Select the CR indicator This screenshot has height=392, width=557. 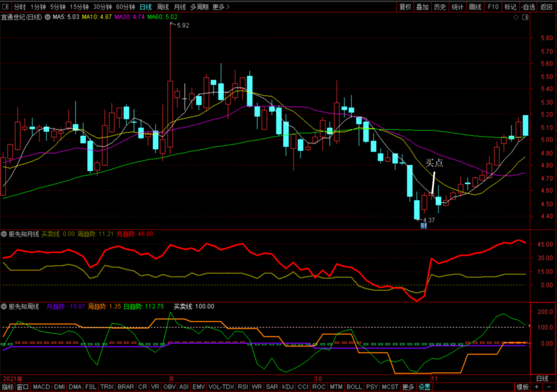[142, 387]
